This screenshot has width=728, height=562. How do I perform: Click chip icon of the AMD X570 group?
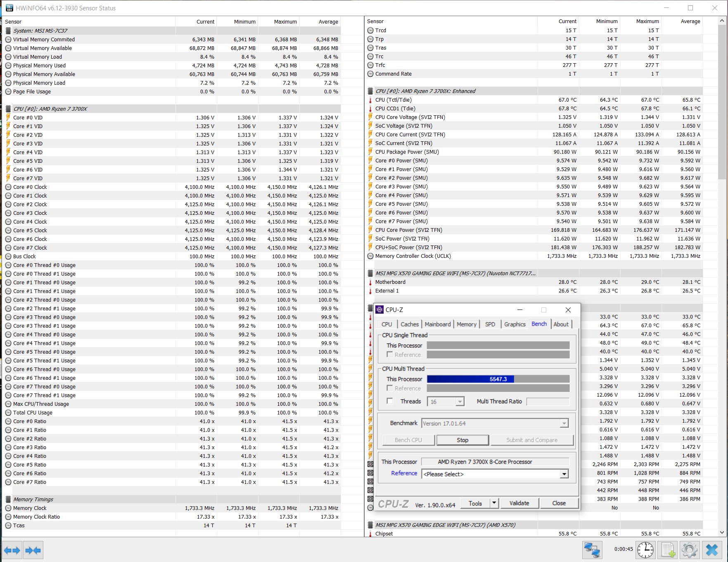pos(370,525)
